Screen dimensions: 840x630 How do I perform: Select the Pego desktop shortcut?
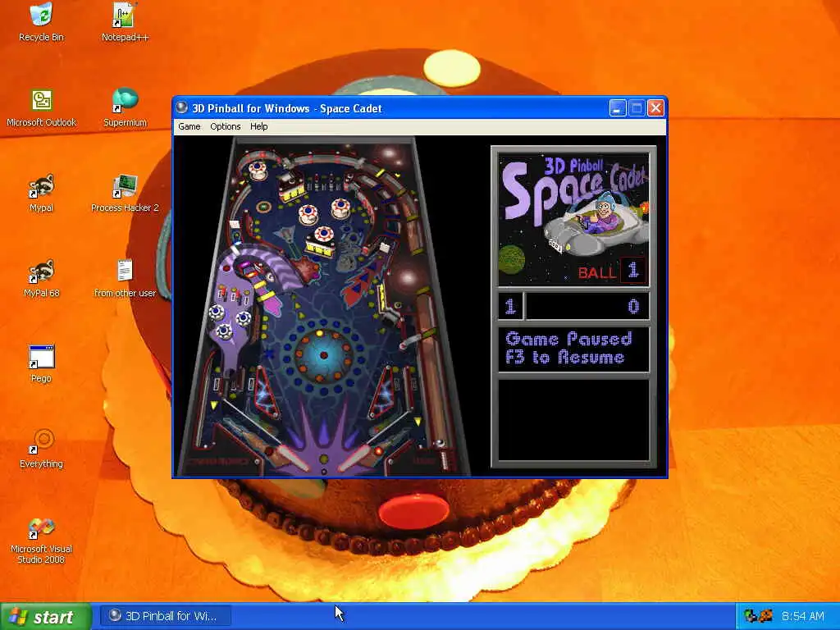click(41, 363)
